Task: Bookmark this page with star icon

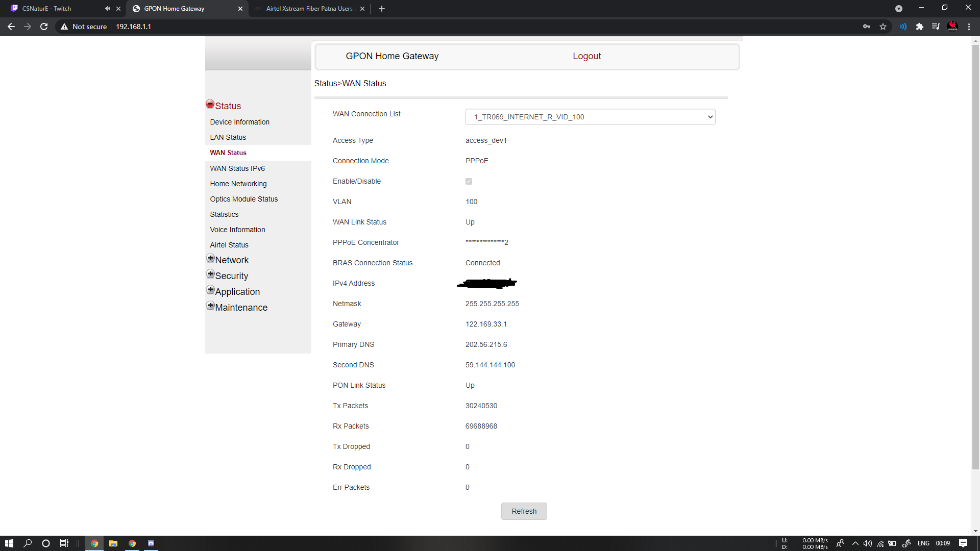Action: [883, 27]
